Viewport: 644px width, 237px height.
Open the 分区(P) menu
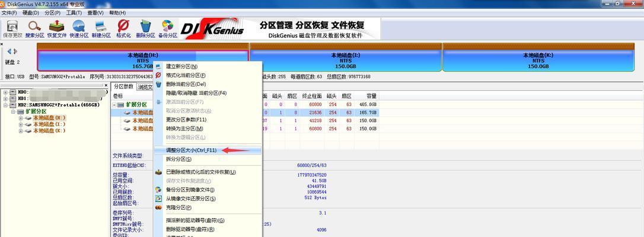[x=53, y=12]
